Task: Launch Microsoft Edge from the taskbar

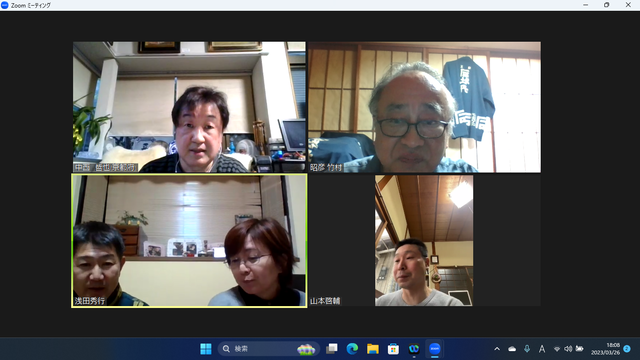Action: (352, 349)
